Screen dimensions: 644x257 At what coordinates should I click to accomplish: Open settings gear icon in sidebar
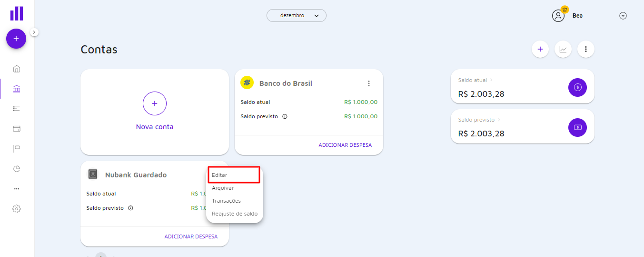click(17, 209)
